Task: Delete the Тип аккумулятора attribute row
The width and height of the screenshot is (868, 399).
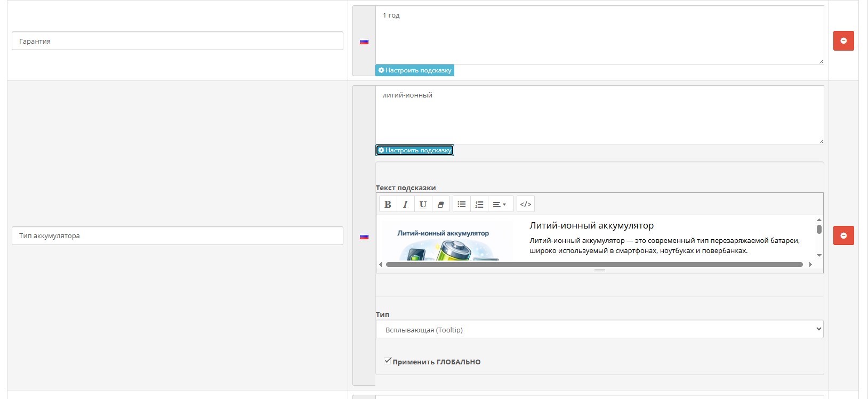Action: 843,235
